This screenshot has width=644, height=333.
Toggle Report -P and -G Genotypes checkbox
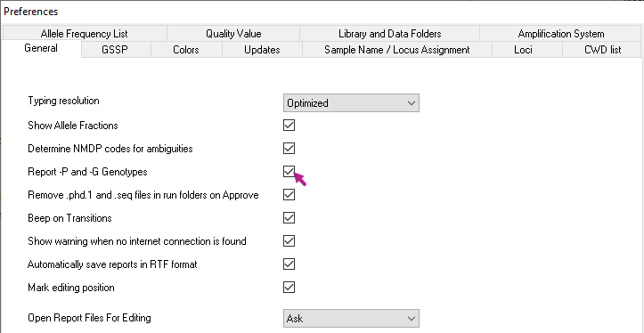pos(289,172)
